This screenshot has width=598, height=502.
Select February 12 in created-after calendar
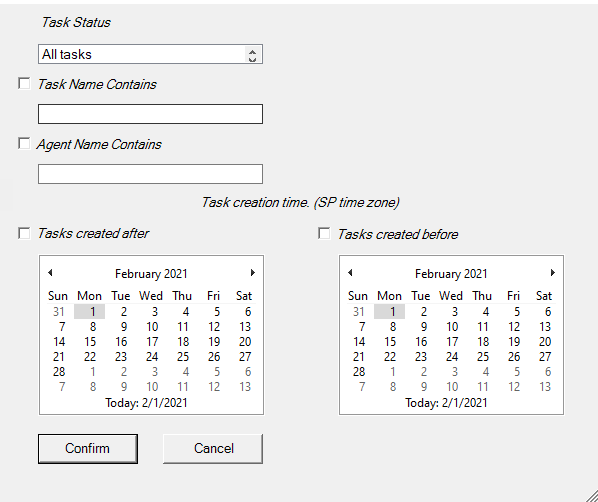[214, 327]
